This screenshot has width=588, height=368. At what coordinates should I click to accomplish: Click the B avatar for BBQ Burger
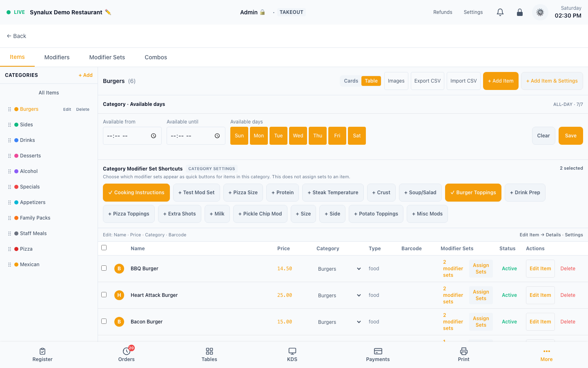pyautogui.click(x=119, y=269)
